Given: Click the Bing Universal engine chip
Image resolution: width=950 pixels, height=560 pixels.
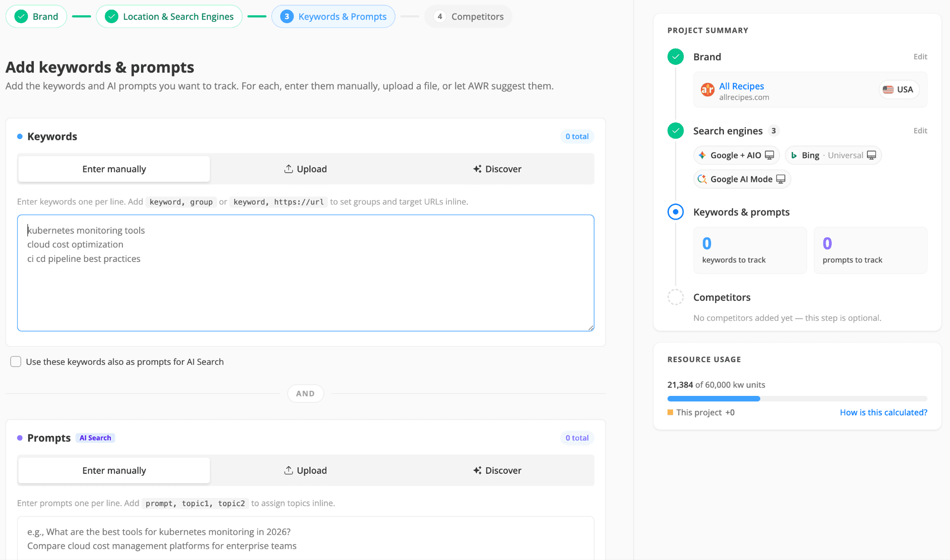Looking at the screenshot, I should [x=833, y=155].
